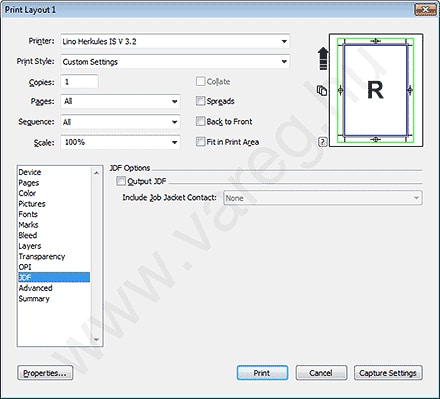Select the Color pane
Image resolution: width=440 pixels, height=399 pixels.
54,193
